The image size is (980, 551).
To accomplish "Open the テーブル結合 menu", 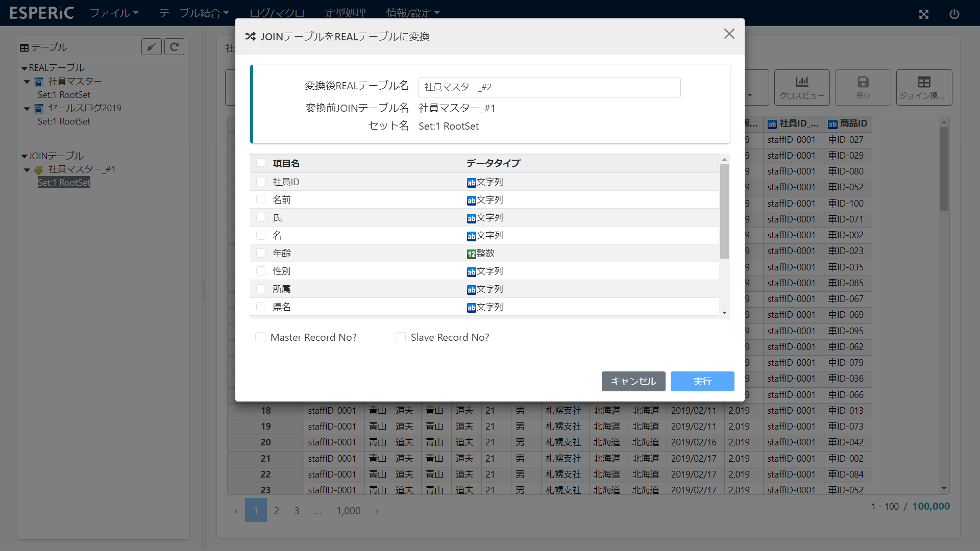I will (x=193, y=13).
